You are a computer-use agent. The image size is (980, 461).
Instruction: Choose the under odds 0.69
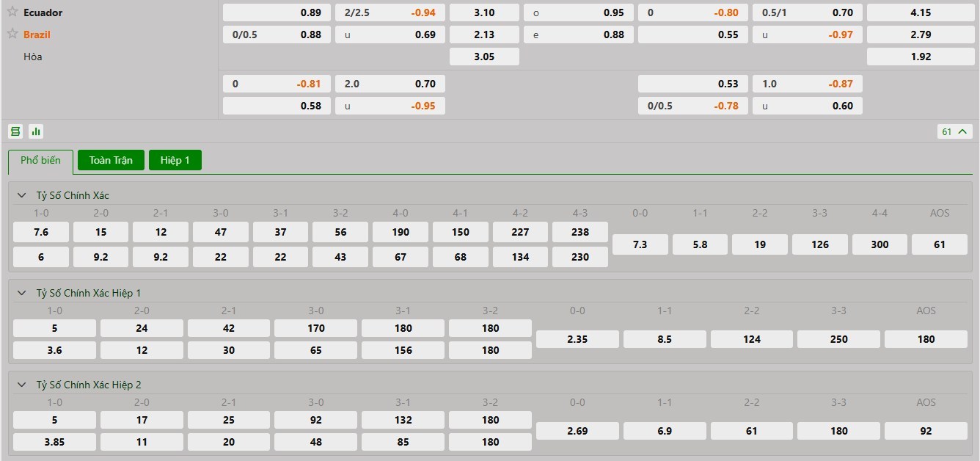click(x=390, y=35)
